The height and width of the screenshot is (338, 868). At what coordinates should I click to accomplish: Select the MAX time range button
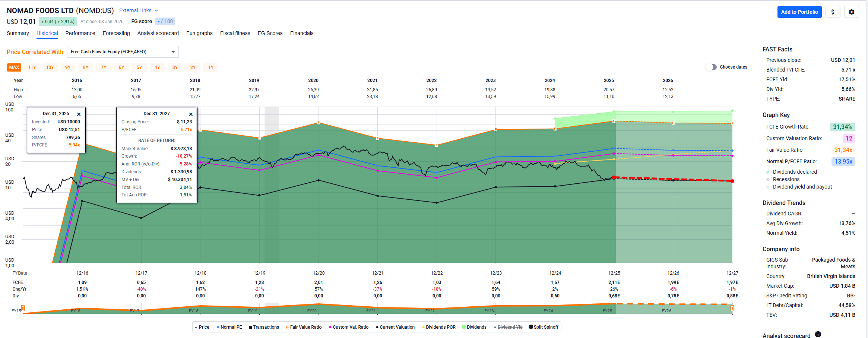coord(14,67)
